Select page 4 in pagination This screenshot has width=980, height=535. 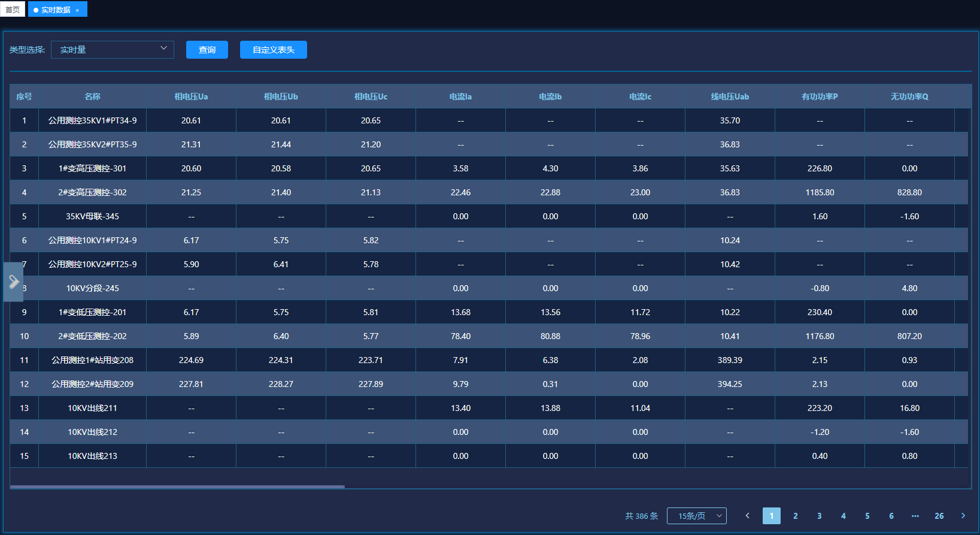click(843, 516)
